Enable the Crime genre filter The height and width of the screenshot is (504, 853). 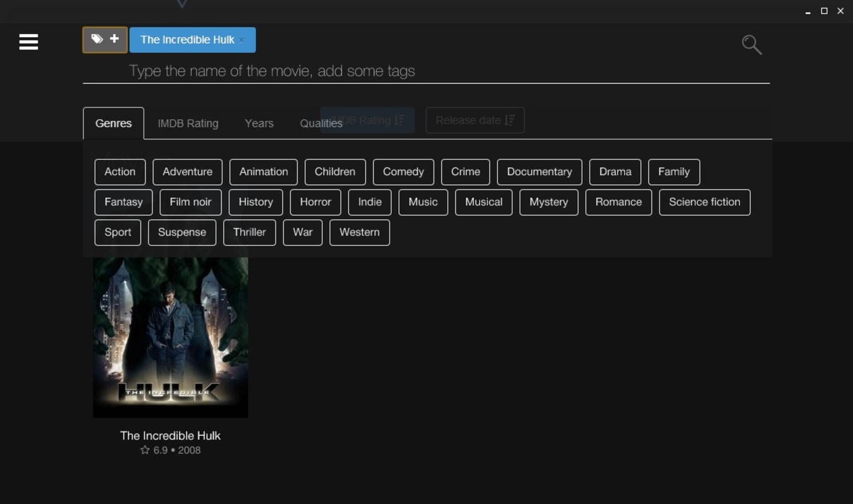pyautogui.click(x=466, y=172)
